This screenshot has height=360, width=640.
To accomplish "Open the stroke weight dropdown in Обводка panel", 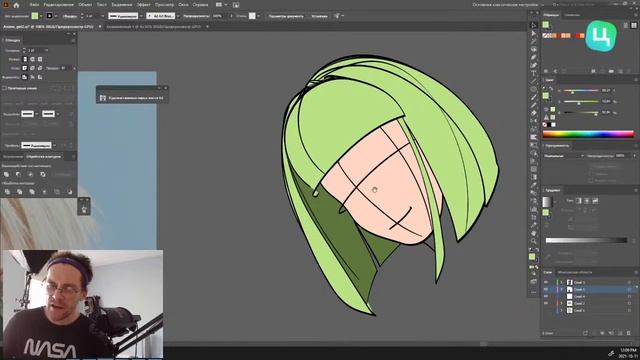I will [x=46, y=50].
